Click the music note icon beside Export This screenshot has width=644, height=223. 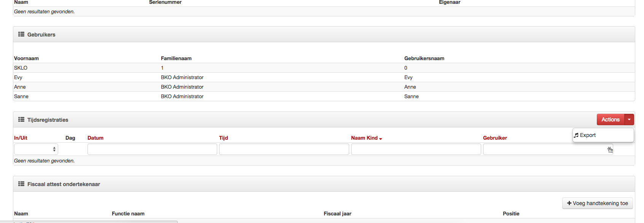[x=576, y=135]
